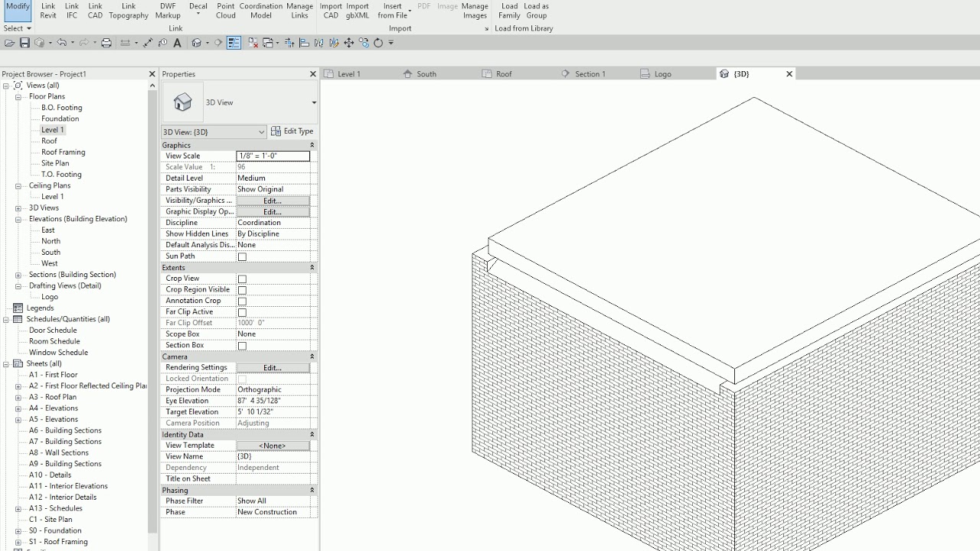
Task: Click the Save floppy disk icon
Action: pos(24,43)
